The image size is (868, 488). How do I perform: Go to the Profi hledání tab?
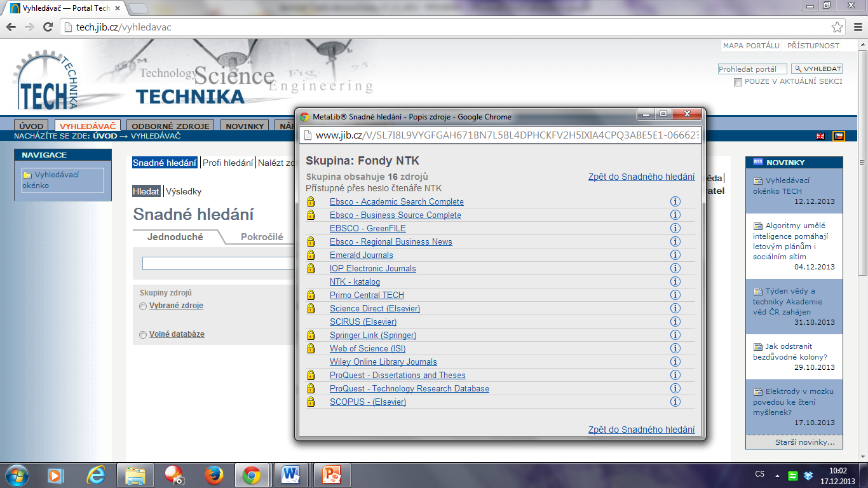click(227, 163)
